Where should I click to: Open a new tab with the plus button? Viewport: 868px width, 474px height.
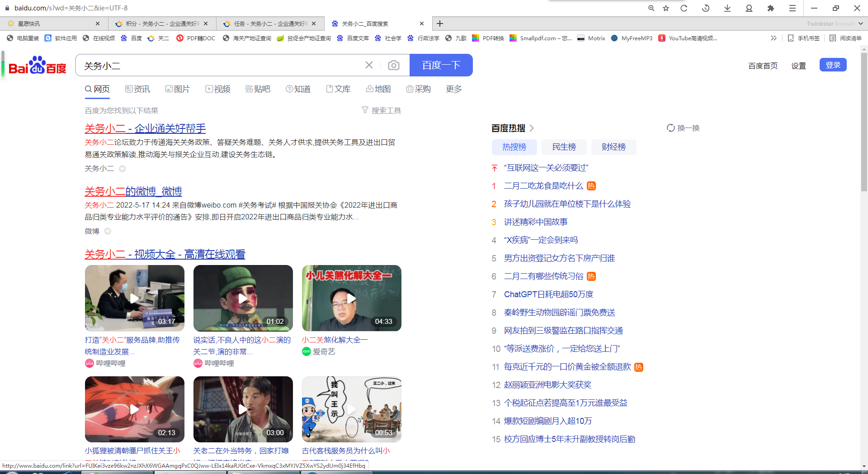440,24
